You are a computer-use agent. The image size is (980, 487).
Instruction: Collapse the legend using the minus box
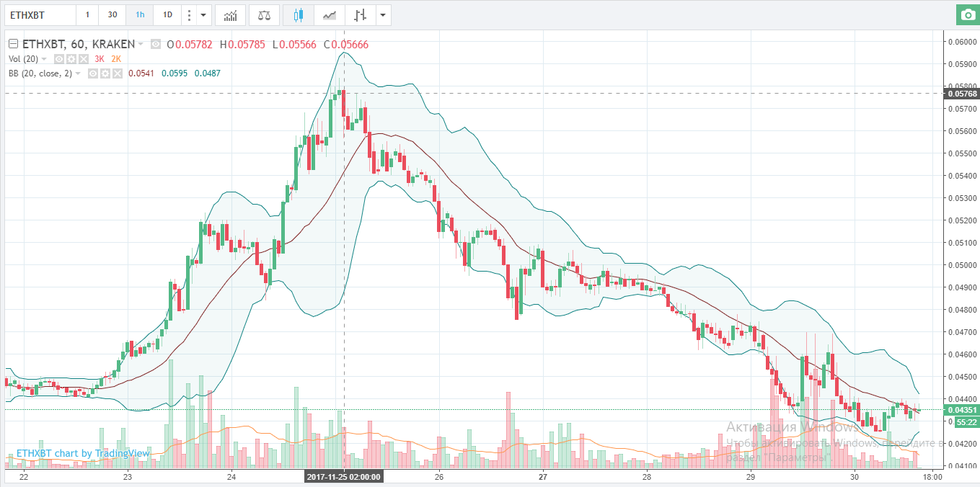(13, 44)
